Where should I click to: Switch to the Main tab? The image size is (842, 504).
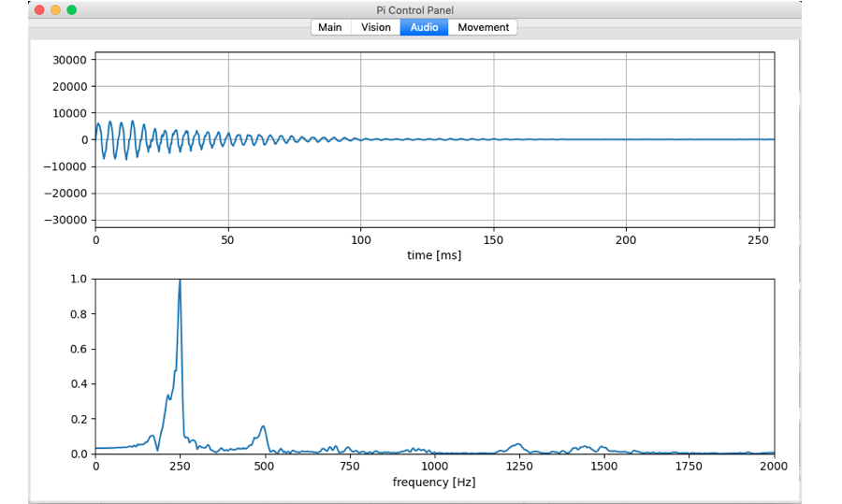coord(329,27)
